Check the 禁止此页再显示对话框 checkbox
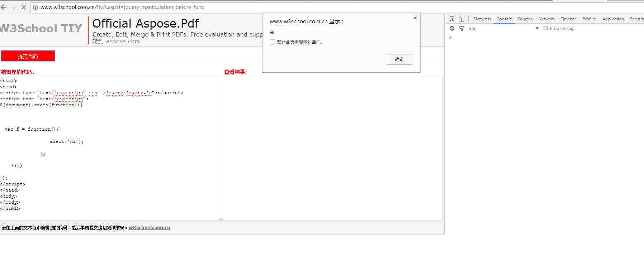 pos(273,42)
